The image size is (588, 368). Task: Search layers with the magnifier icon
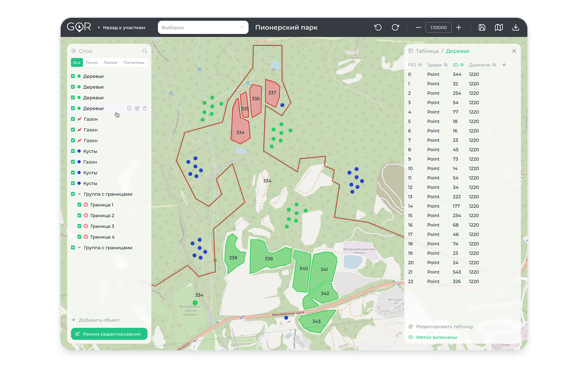145,51
